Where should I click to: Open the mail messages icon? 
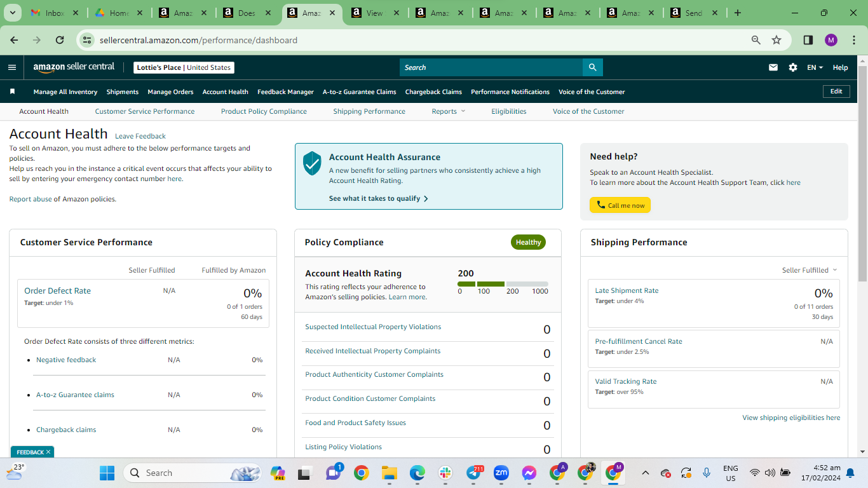(773, 67)
